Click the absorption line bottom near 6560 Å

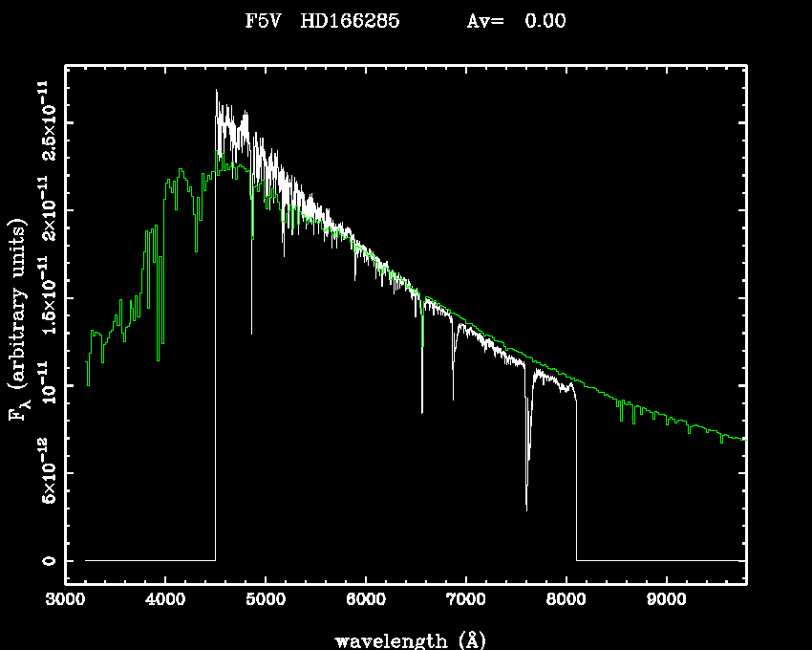point(421,411)
